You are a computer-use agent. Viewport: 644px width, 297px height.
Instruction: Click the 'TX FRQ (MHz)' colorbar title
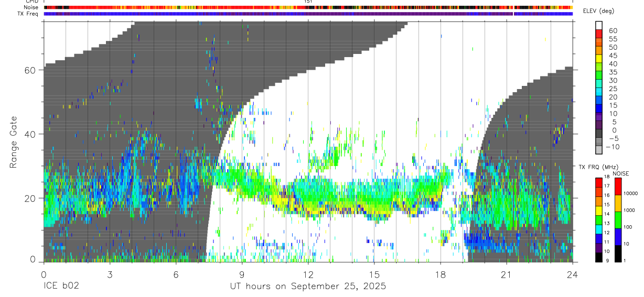click(599, 167)
